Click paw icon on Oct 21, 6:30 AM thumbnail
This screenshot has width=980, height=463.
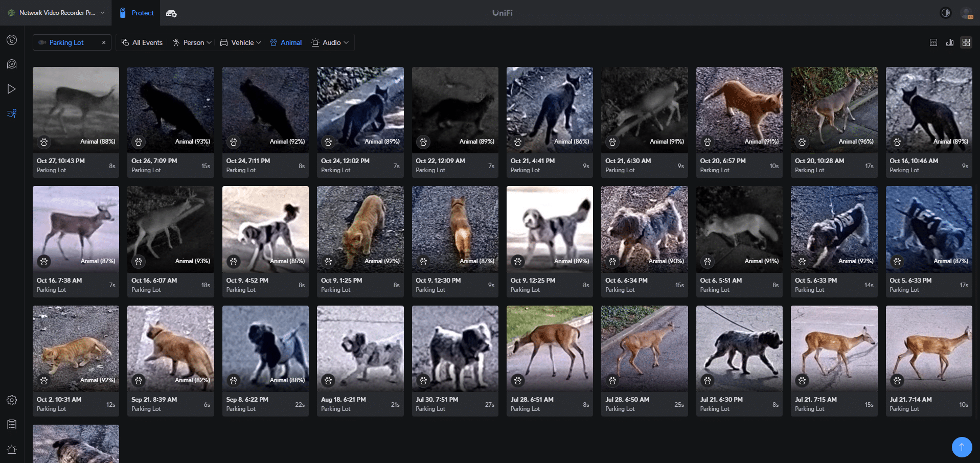[612, 142]
